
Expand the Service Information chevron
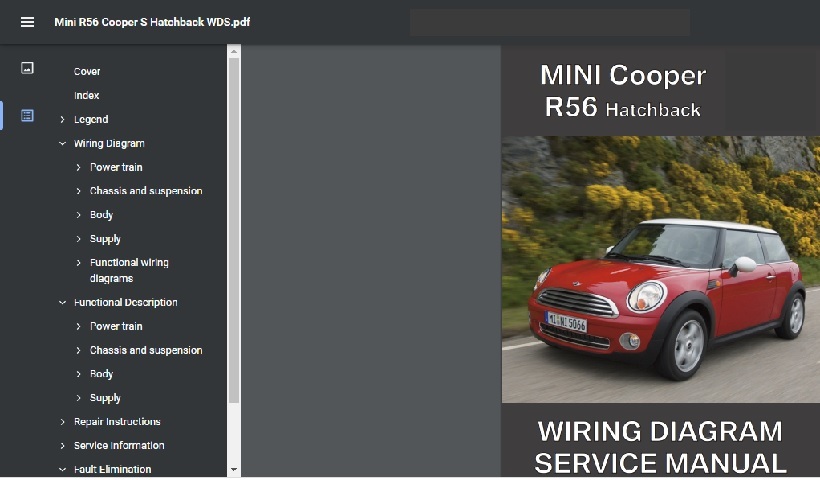62,445
